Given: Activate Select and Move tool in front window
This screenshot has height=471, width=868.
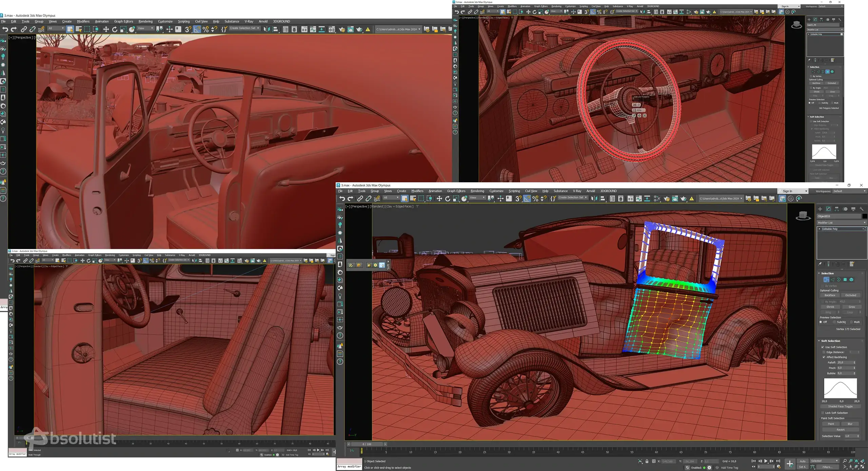Looking at the screenshot, I should pyautogui.click(x=439, y=199).
